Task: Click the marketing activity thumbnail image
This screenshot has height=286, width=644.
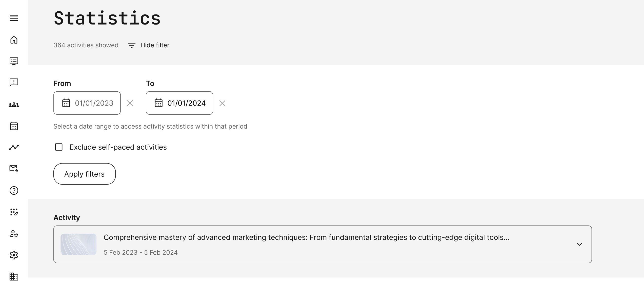Action: pyautogui.click(x=78, y=244)
